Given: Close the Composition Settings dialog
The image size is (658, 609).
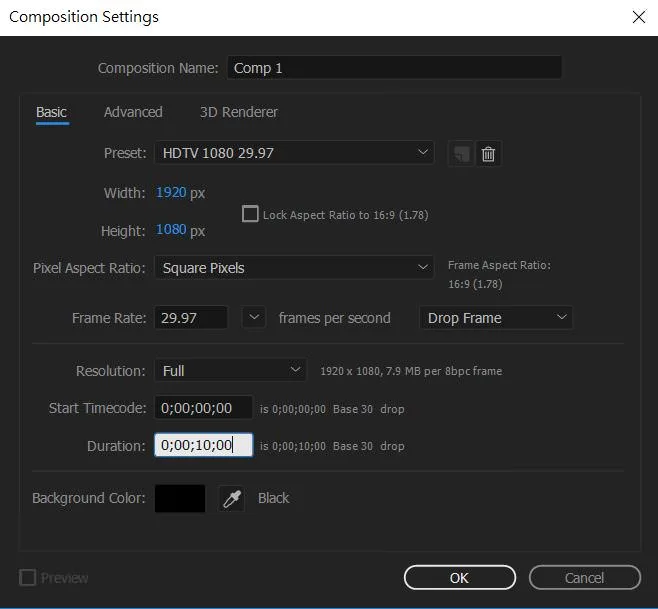Looking at the screenshot, I should [639, 17].
